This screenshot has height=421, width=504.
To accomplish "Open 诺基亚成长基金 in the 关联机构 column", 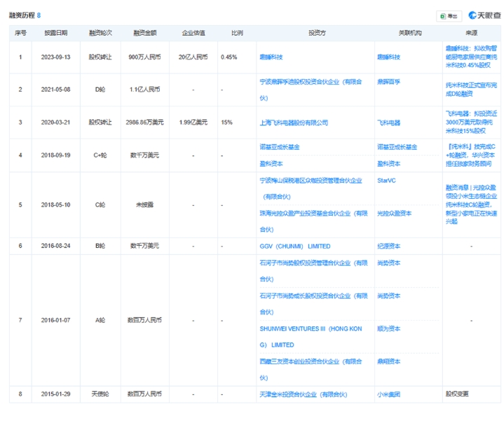I will pos(397,147).
